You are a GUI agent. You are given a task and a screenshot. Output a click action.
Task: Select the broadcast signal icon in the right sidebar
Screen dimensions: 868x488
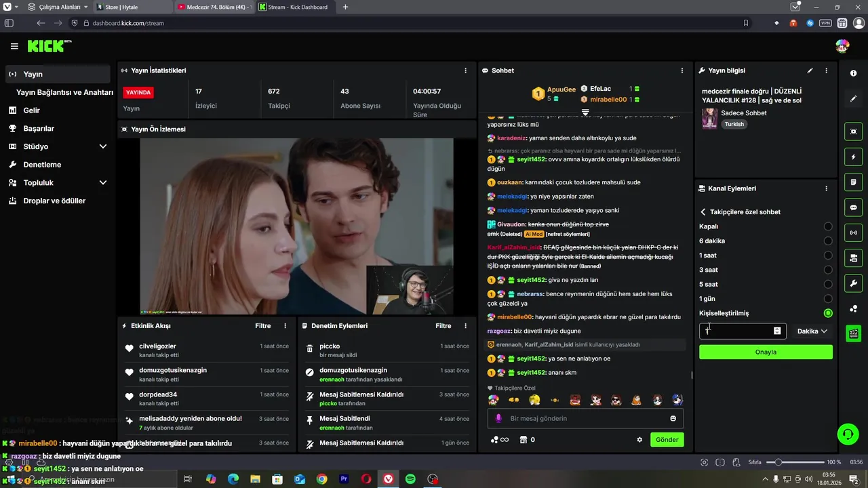tap(853, 233)
